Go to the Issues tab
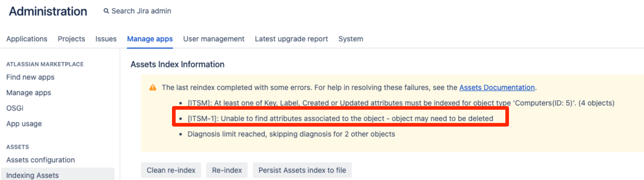Image resolution: width=644 pixels, height=180 pixels. click(x=106, y=39)
